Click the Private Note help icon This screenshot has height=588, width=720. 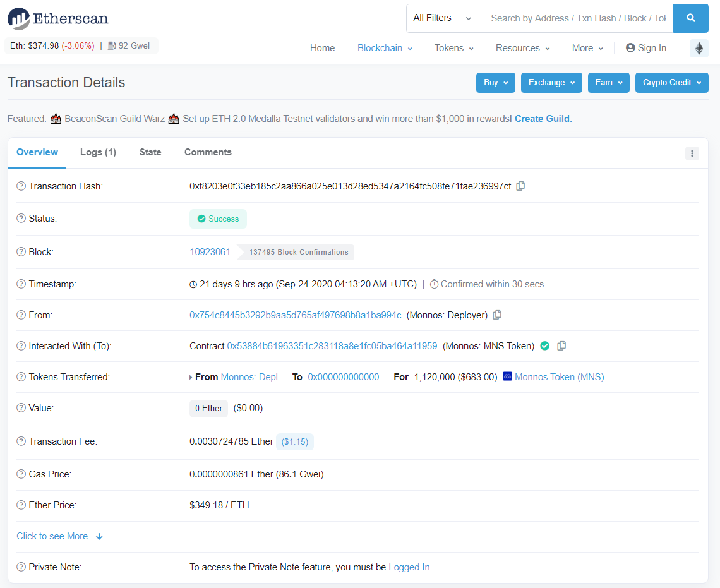(x=21, y=567)
